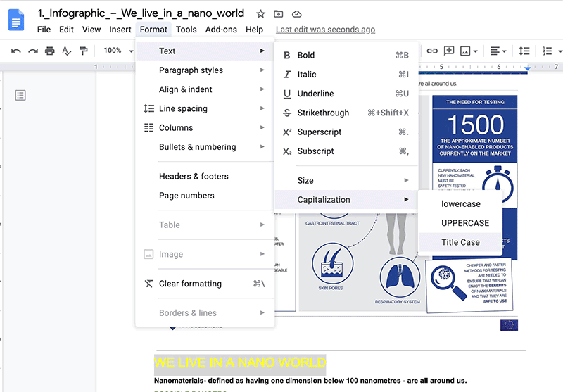Apply Superscript formatting

click(x=346, y=132)
